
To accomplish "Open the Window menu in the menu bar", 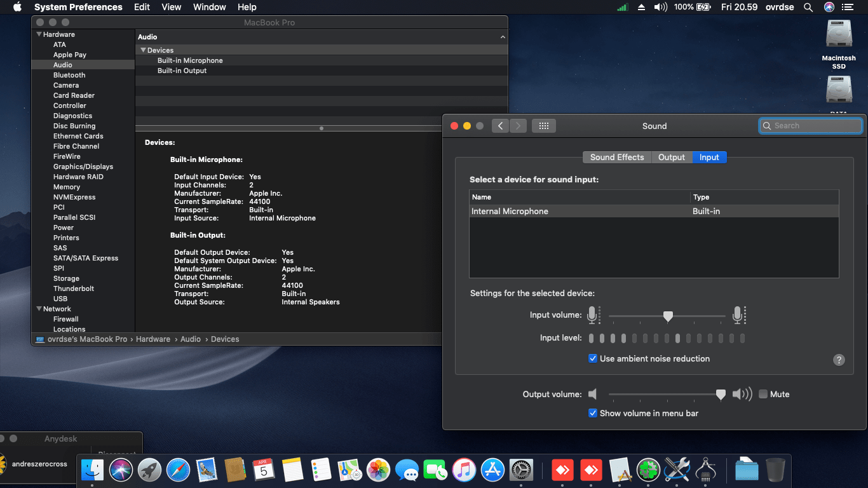I will 209,7.
